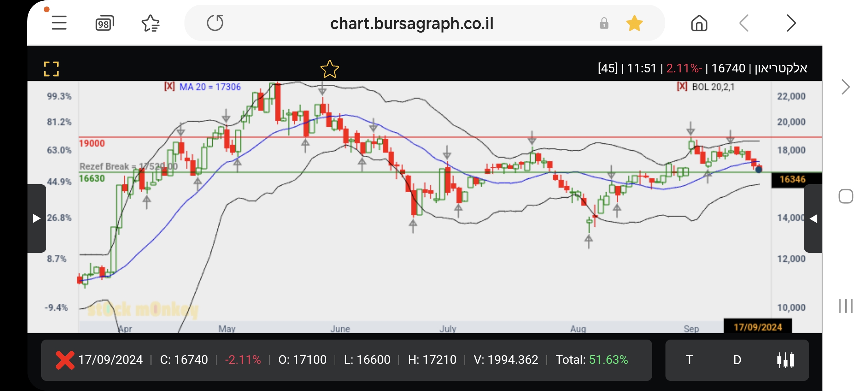Image resolution: width=868 pixels, height=391 pixels.
Task: Click the chart.bursagraph.co.il address bar
Action: coord(412,24)
